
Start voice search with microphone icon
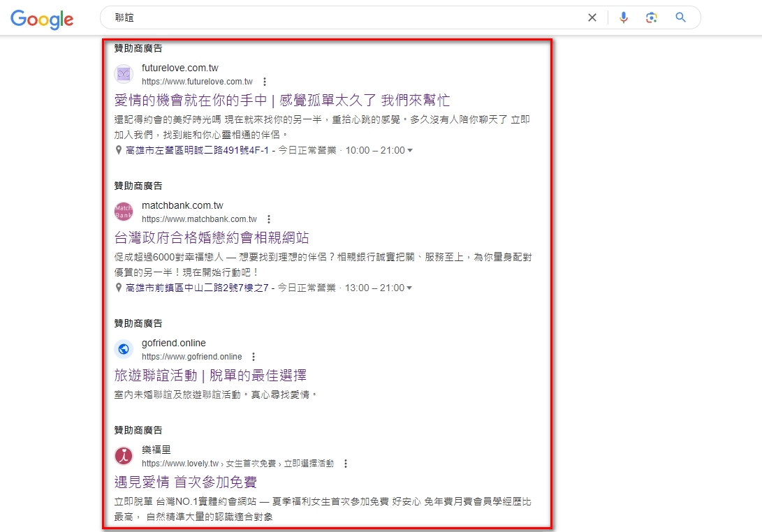pos(624,18)
